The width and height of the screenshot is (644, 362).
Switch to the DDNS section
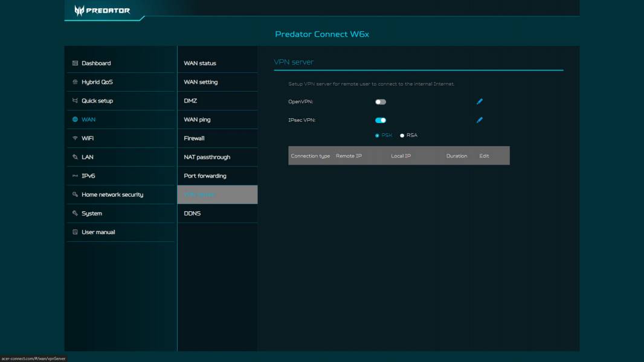click(x=192, y=213)
